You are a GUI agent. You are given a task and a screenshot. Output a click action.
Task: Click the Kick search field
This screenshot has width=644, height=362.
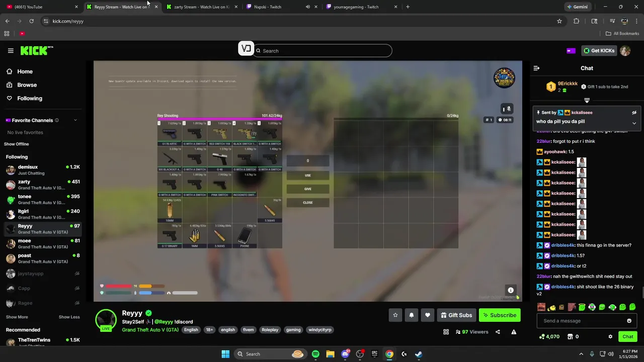pyautogui.click(x=322, y=51)
